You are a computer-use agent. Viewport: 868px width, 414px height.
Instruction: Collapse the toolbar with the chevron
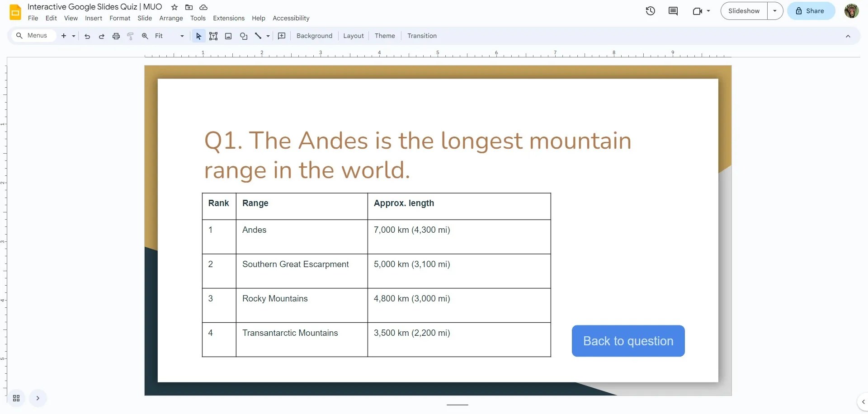coord(848,36)
